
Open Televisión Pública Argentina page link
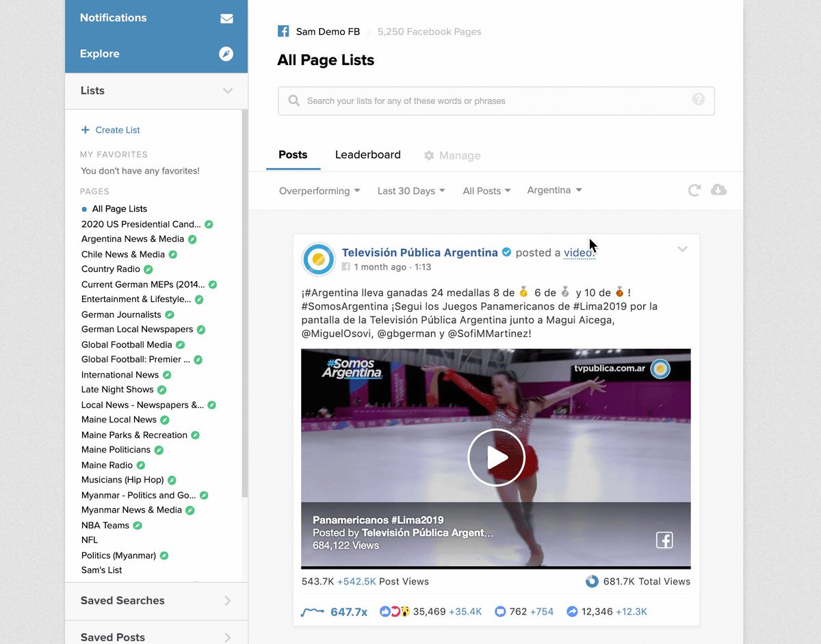420,252
